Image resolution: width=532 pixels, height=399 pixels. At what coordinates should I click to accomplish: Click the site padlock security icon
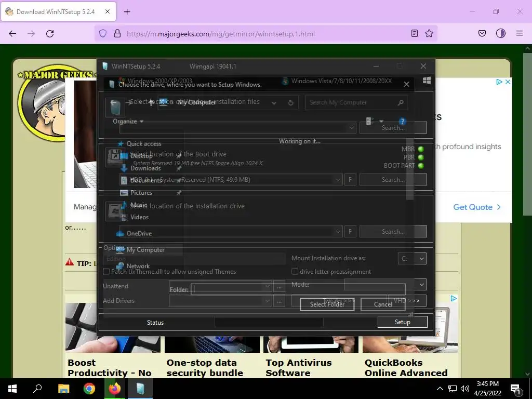click(117, 34)
